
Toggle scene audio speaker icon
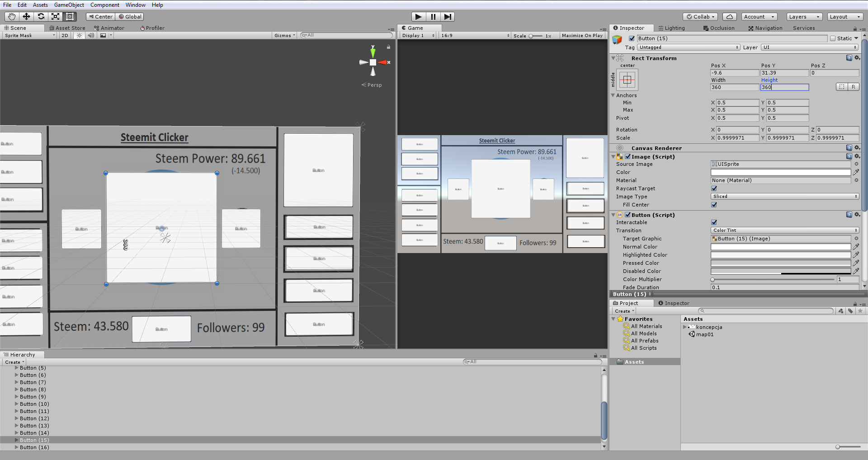pyautogui.click(x=91, y=35)
